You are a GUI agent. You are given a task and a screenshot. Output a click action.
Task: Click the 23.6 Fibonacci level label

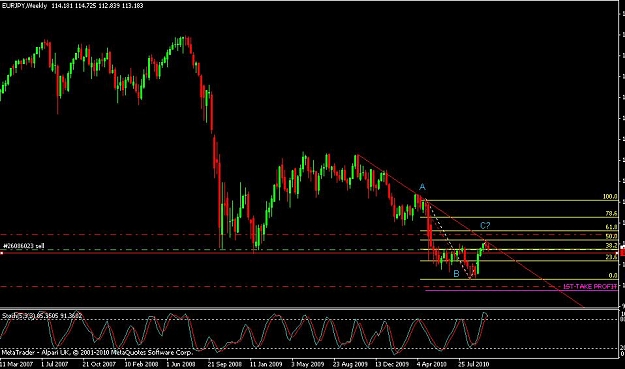coord(611,257)
